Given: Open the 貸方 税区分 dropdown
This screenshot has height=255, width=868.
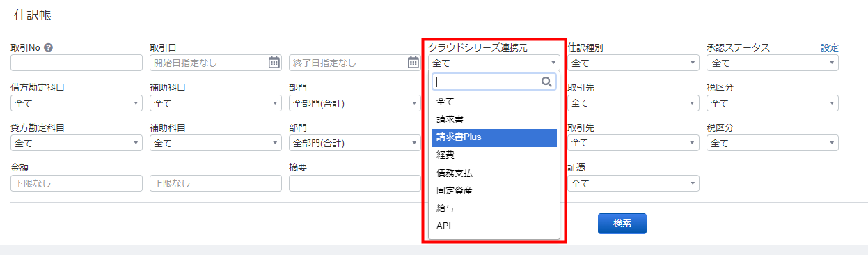Looking at the screenshot, I should (x=773, y=144).
